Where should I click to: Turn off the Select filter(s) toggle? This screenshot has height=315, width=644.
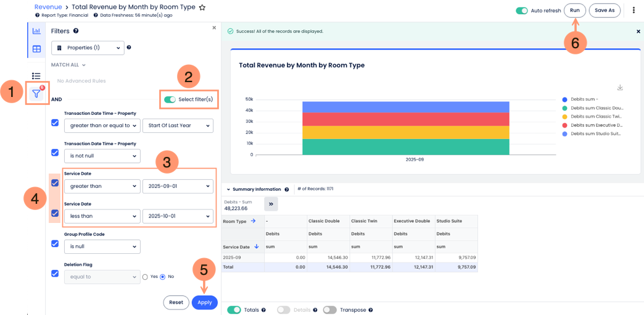[170, 99]
